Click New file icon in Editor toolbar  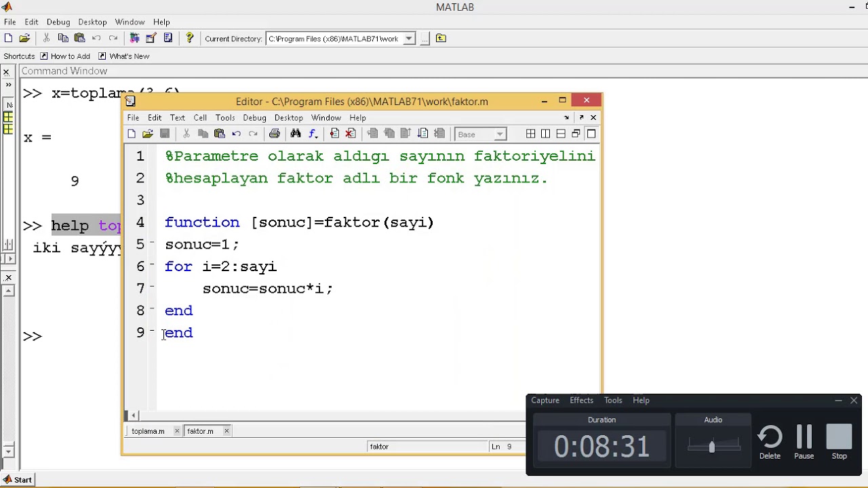132,134
